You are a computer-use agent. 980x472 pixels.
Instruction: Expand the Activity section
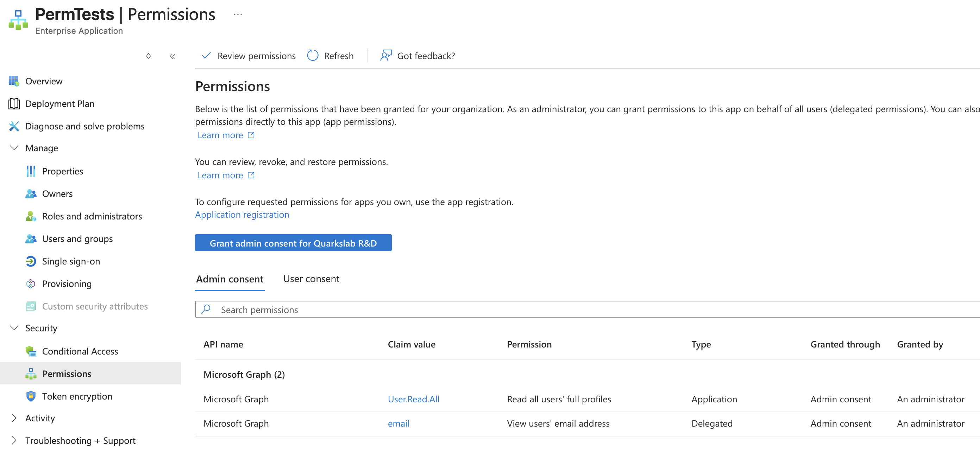pos(14,417)
